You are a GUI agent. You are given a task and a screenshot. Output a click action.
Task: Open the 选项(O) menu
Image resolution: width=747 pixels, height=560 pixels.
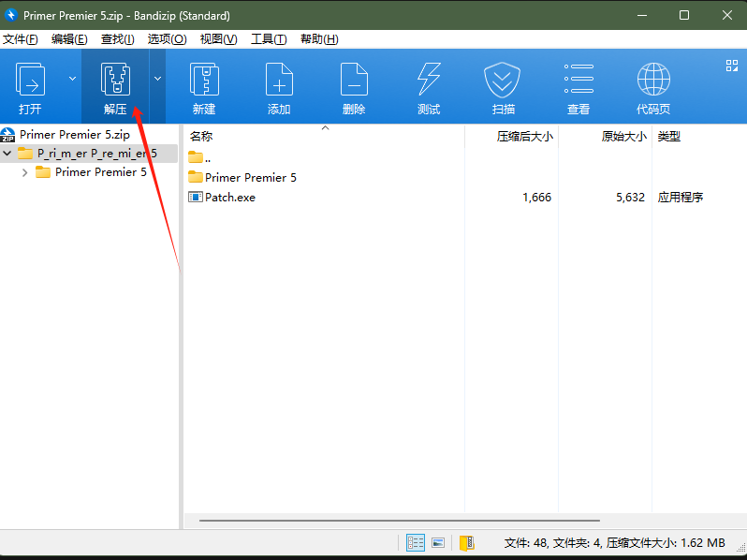pyautogui.click(x=168, y=39)
